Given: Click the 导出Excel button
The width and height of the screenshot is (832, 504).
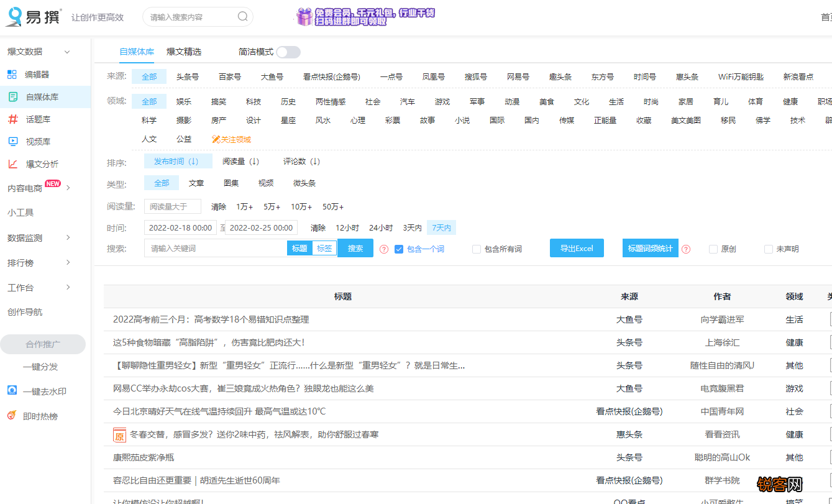Looking at the screenshot, I should pos(577,249).
